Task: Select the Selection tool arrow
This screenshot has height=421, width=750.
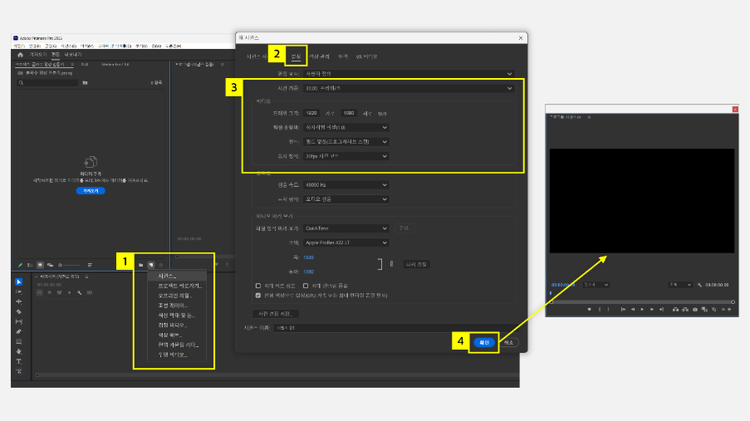Action: point(19,282)
